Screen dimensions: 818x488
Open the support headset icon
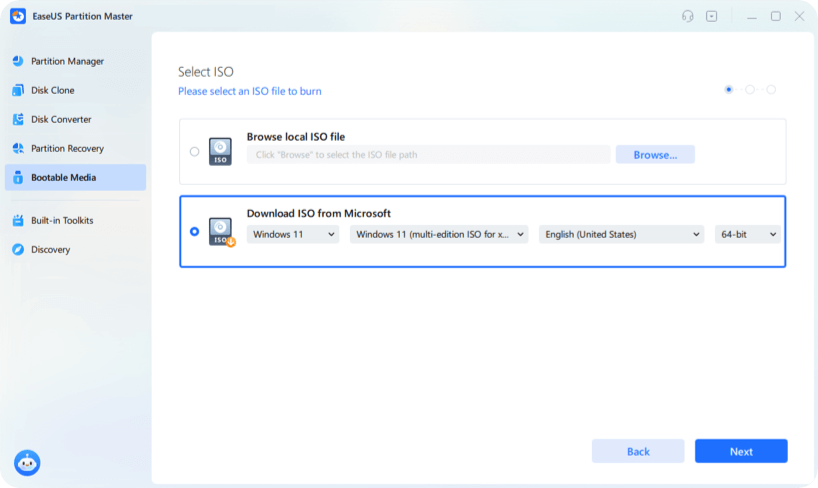[x=688, y=16]
